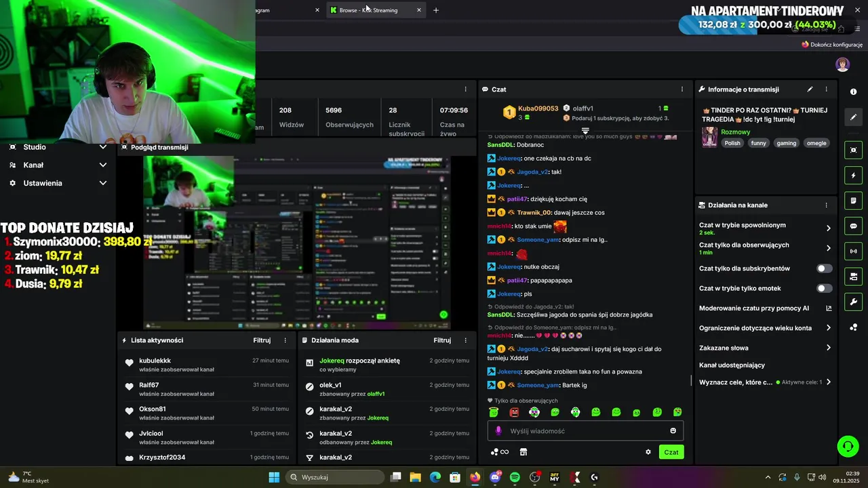The image size is (868, 488).
Task: Click the gaming tag
Action: pyautogui.click(x=787, y=143)
